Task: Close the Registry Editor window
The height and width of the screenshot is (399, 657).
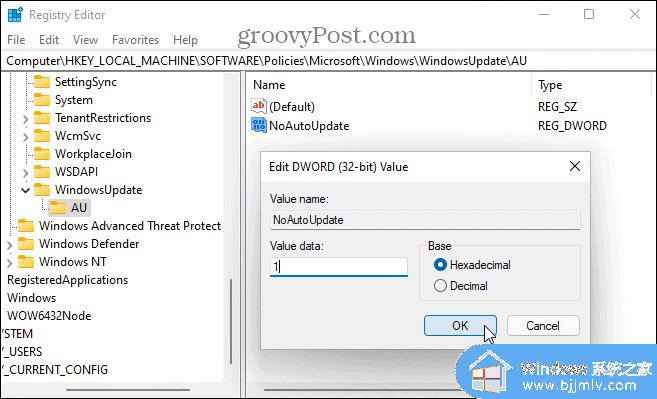Action: [634, 14]
